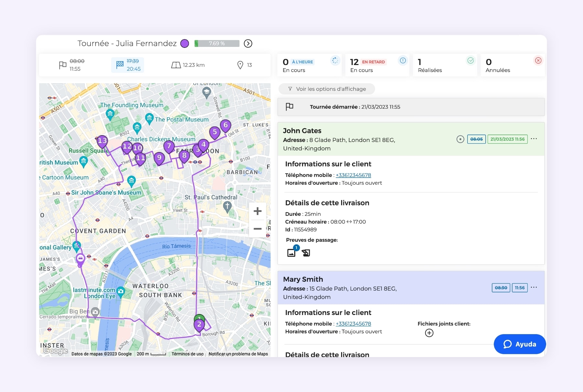
Task: Click the GPS target icon next to John Gates
Action: coord(460,139)
